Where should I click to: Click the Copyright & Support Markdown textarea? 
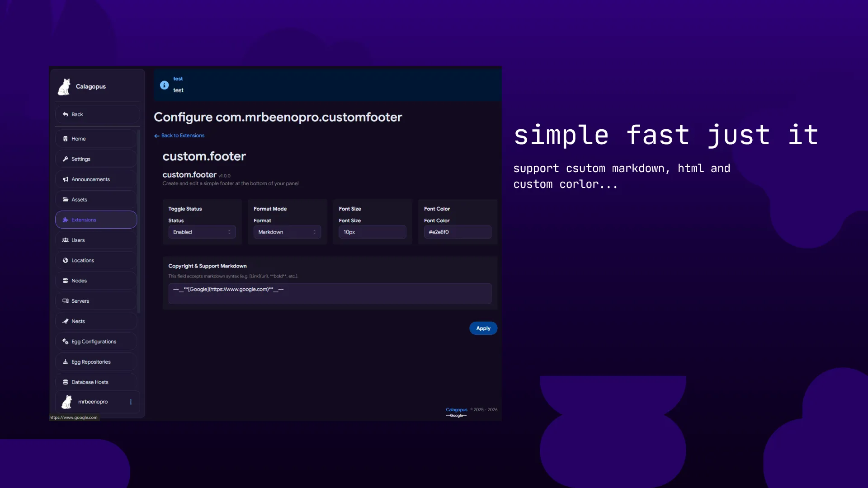coord(330,294)
